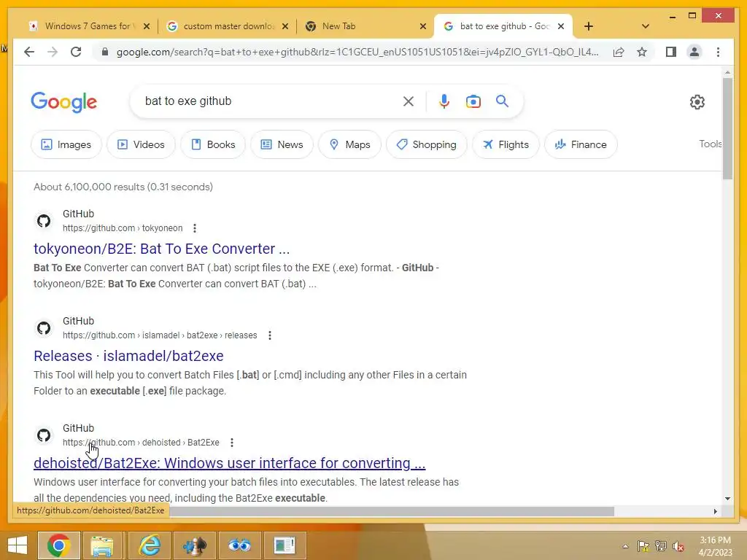Filter results by Videos

coord(141,144)
